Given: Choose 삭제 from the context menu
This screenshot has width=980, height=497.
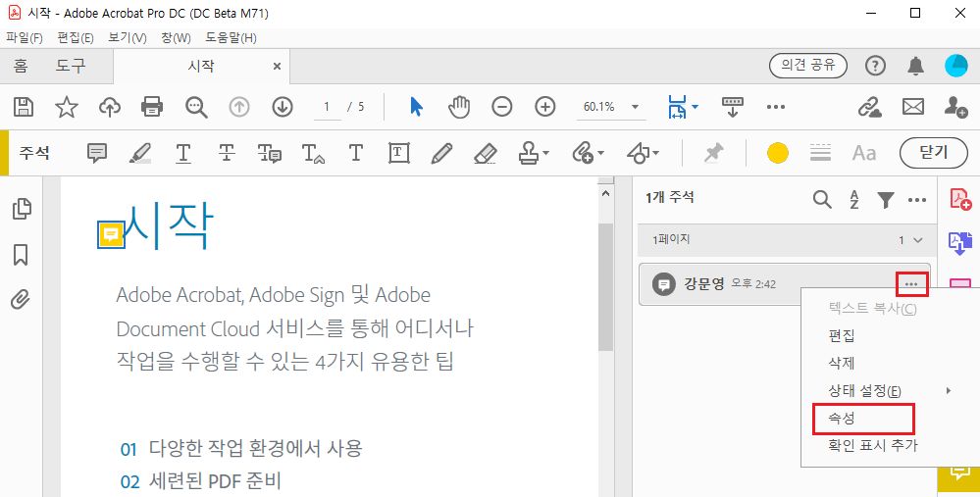Looking at the screenshot, I should (x=842, y=364).
